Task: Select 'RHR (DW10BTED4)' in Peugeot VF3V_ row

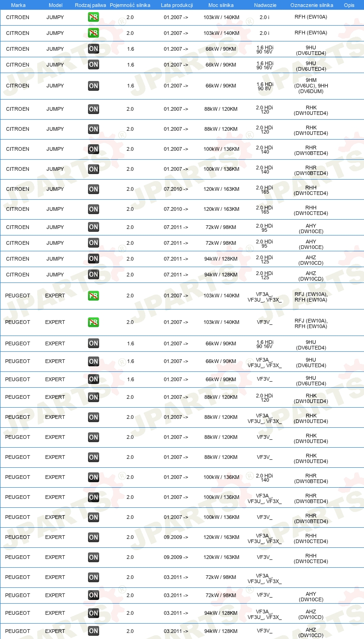Action: 311,518
